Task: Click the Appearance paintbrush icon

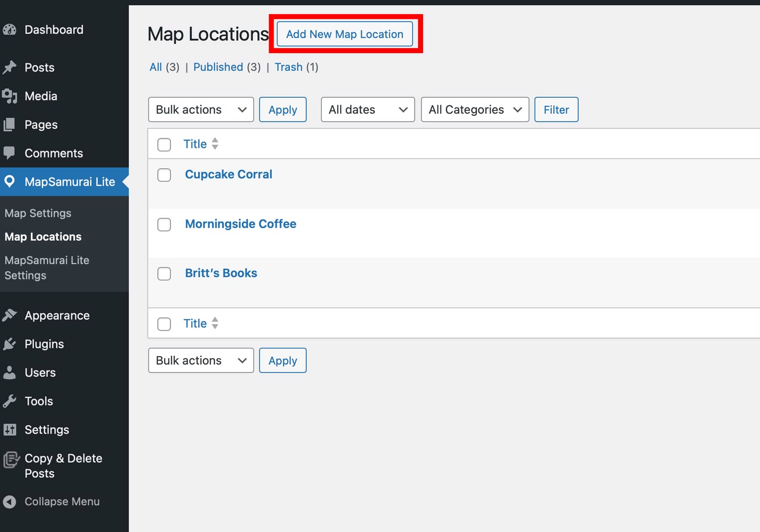Action: [10, 315]
